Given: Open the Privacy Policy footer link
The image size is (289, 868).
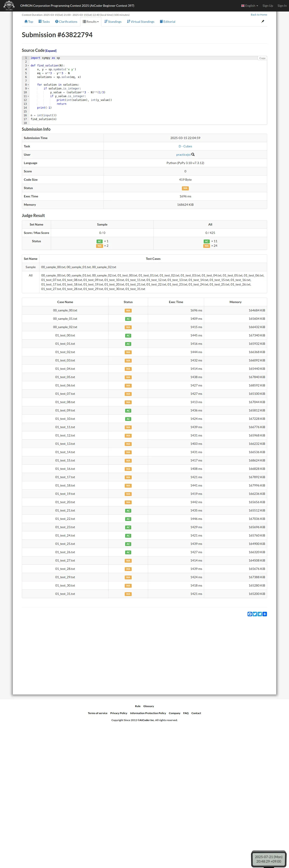Looking at the screenshot, I should coord(119,713).
